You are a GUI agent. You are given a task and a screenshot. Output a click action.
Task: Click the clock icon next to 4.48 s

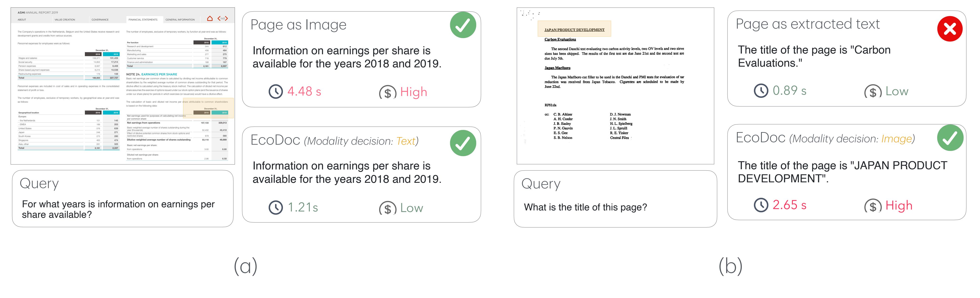(276, 91)
